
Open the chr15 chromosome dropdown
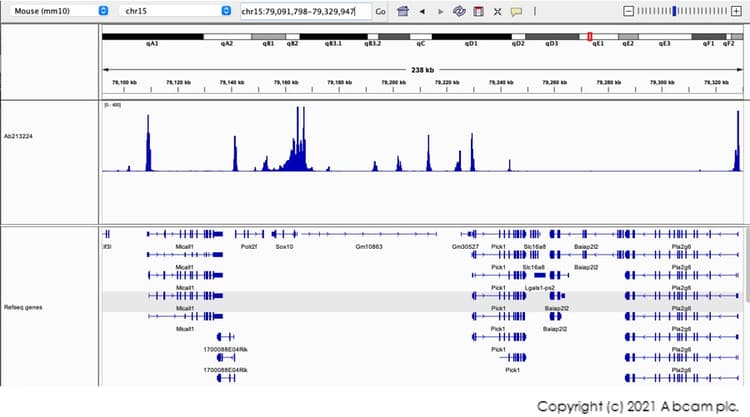pos(175,10)
